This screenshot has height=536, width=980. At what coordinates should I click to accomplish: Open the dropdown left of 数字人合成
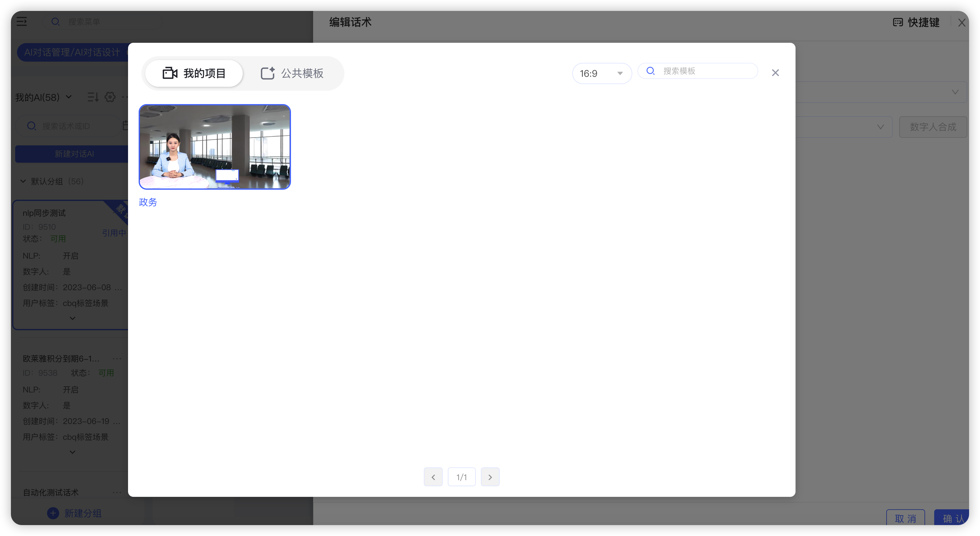pos(844,127)
